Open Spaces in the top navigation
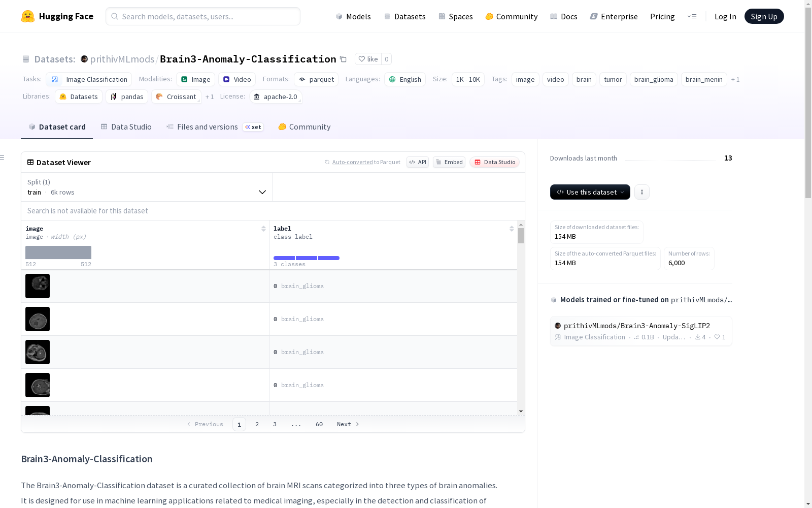The width and height of the screenshot is (812, 508). tap(456, 16)
